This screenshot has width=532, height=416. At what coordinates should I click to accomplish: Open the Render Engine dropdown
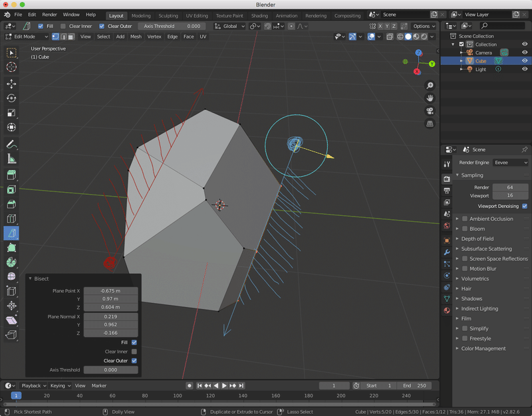point(511,162)
